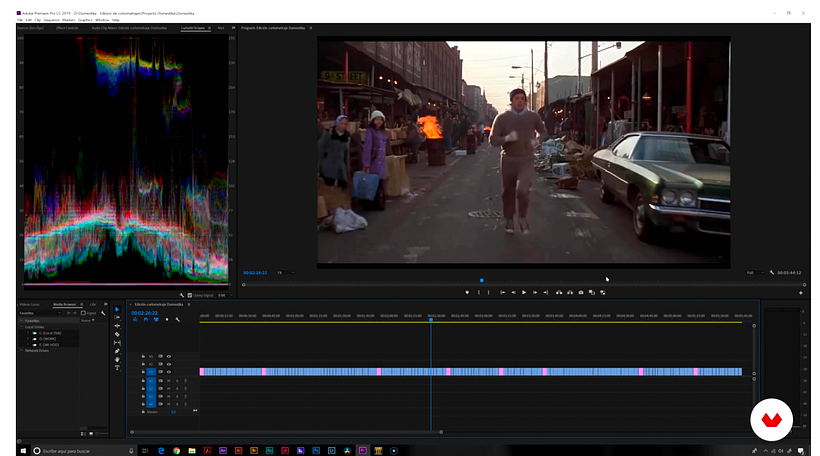820x456 pixels.
Task: Click the Program monitor scrubber playhead
Action: (x=482, y=280)
